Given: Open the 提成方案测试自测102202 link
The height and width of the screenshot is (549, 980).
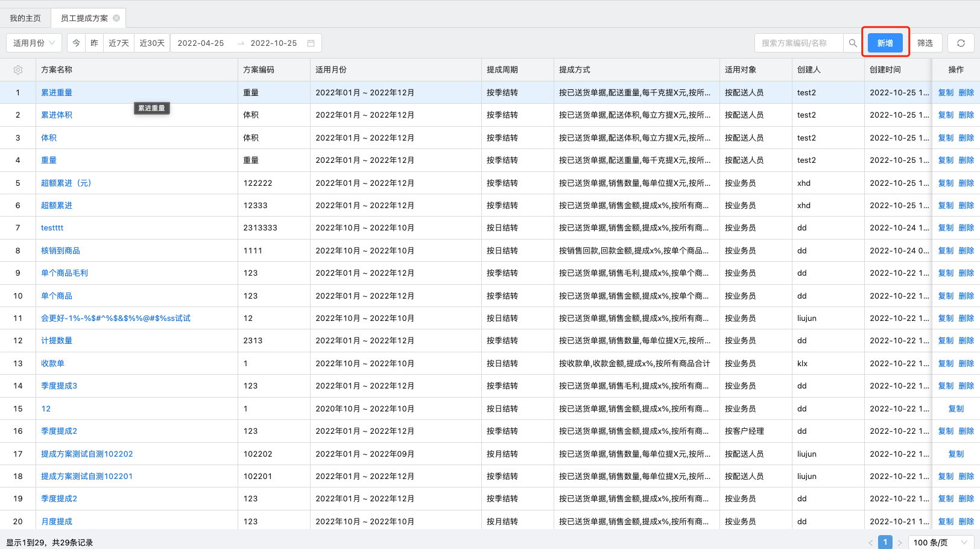Looking at the screenshot, I should click(x=87, y=454).
